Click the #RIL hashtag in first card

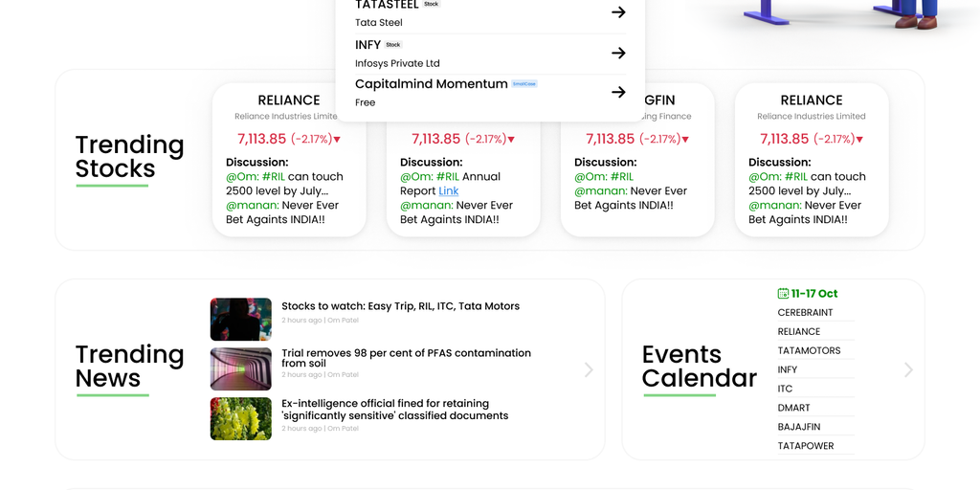[273, 176]
